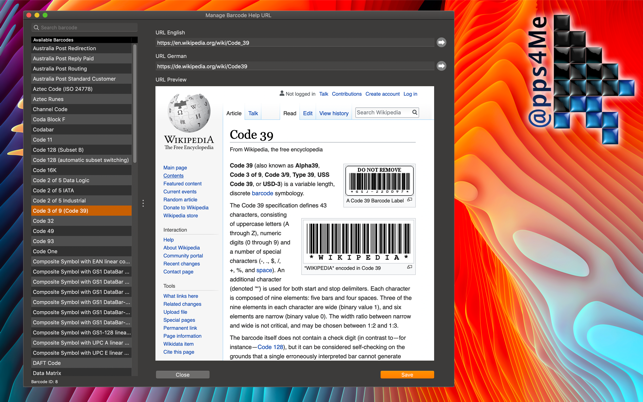Screen dimensions: 643x402
Task: Edit the URL German field
Action: pyautogui.click(x=295, y=66)
